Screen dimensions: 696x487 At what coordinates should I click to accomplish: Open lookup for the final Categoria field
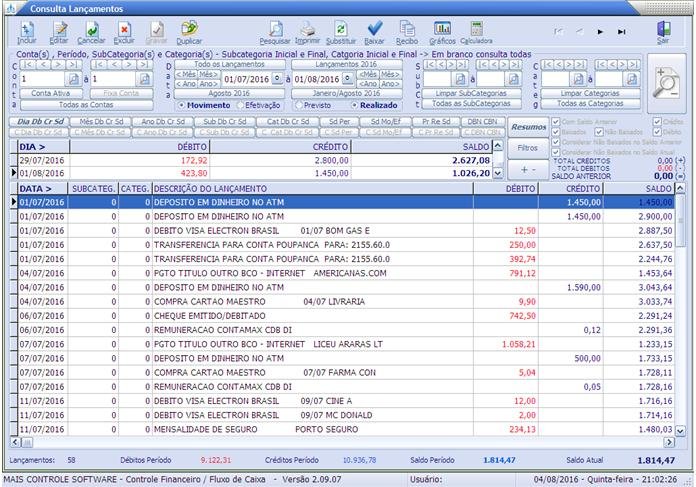632,79
